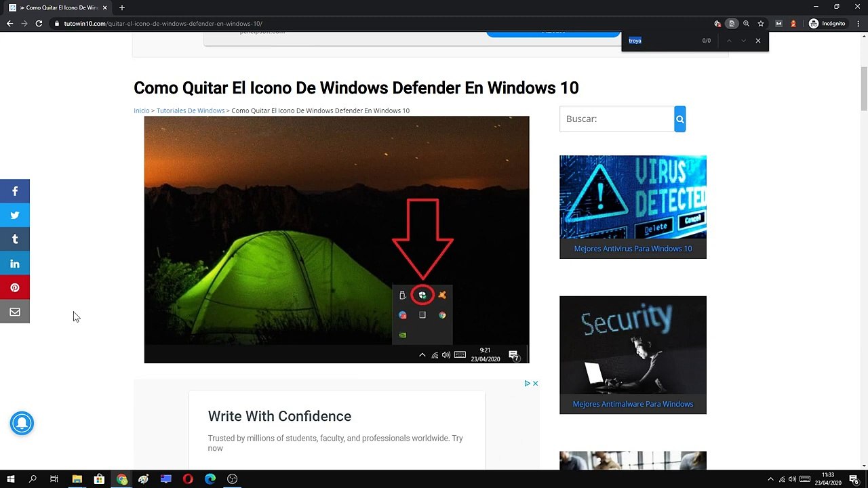The height and width of the screenshot is (488, 868).
Task: Share page via Tumblr sidebar icon
Action: pos(15,239)
